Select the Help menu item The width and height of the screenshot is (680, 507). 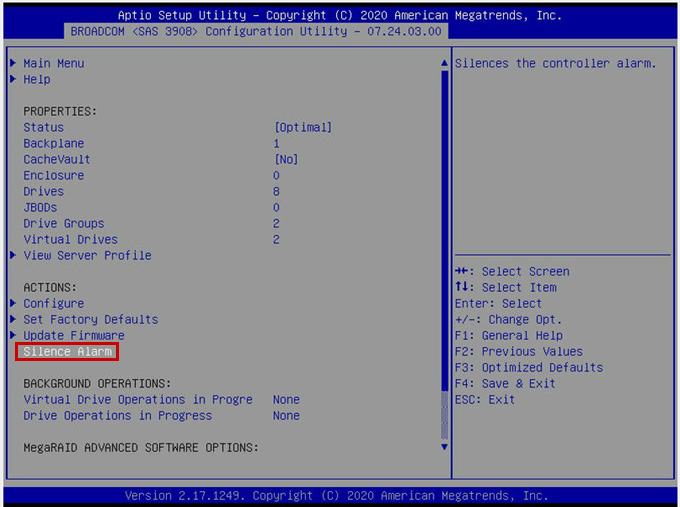[37, 79]
